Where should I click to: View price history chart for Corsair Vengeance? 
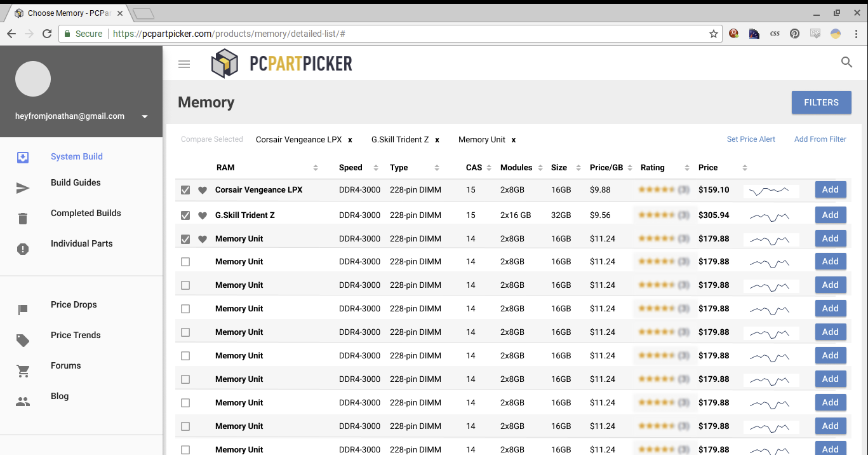[771, 190]
